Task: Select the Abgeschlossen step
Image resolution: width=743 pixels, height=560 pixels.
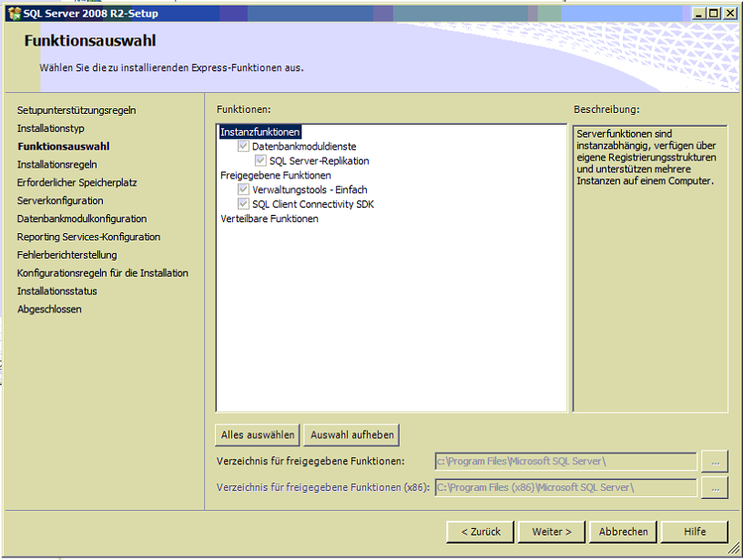Action: [49, 309]
